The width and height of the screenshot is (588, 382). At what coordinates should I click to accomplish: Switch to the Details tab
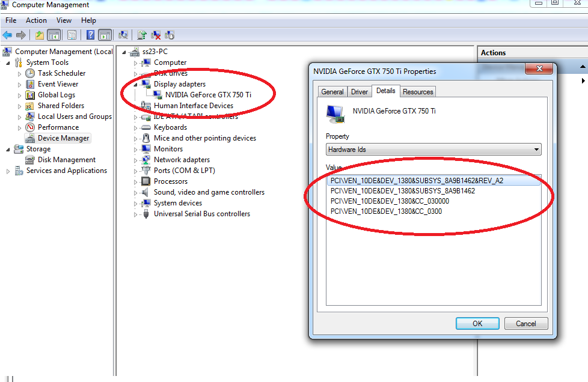click(x=386, y=91)
